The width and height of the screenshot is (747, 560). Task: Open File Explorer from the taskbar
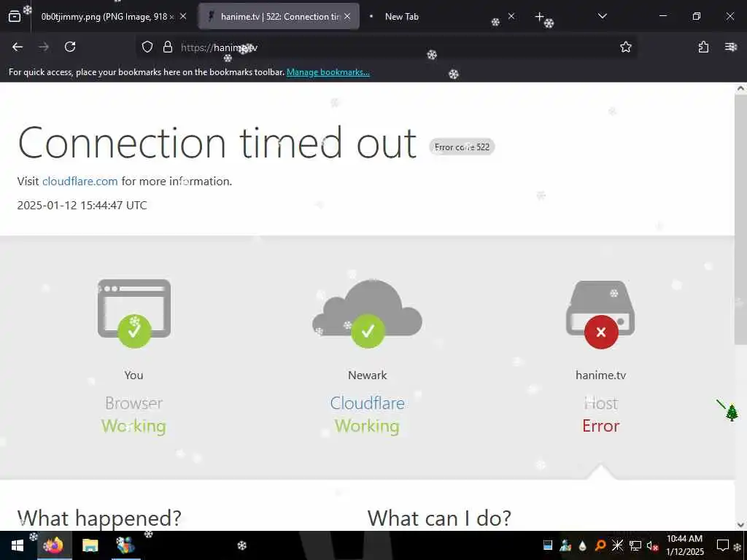(x=90, y=545)
